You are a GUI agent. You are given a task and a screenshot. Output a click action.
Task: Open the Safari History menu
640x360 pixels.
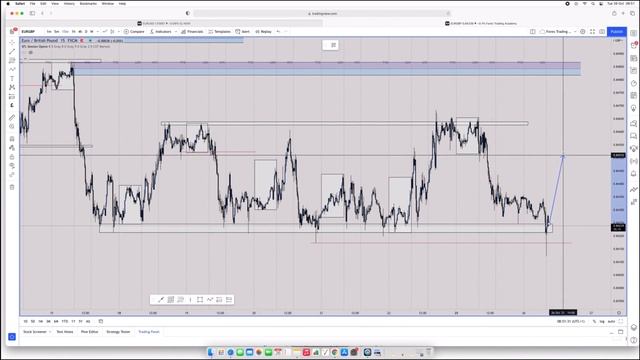pos(69,4)
